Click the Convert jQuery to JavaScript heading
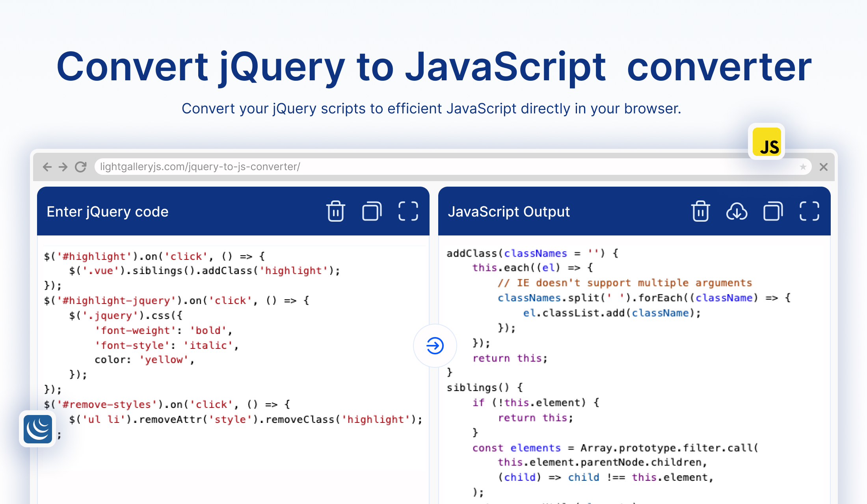Viewport: 867px width, 504px height. [x=433, y=67]
